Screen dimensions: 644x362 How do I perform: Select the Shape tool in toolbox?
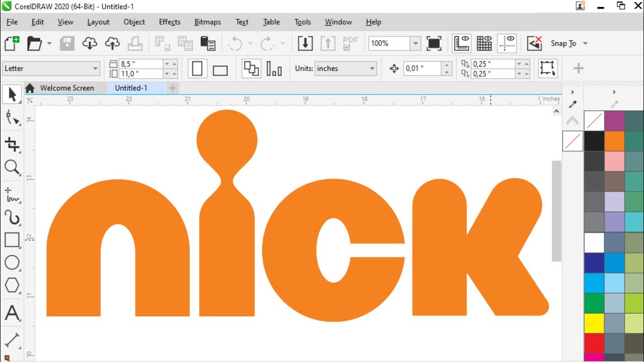tap(12, 119)
